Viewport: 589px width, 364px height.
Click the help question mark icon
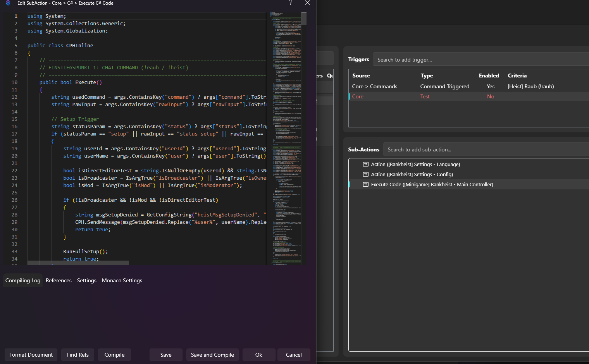291,3
